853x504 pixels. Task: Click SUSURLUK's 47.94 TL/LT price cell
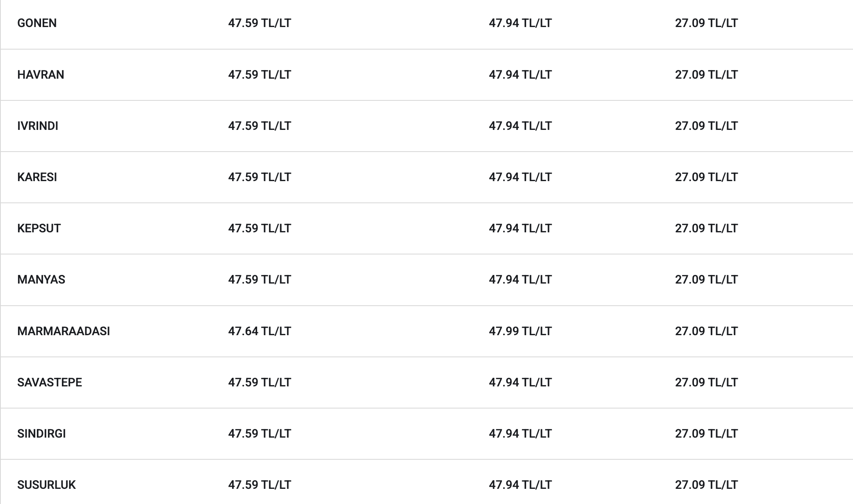coord(520,485)
